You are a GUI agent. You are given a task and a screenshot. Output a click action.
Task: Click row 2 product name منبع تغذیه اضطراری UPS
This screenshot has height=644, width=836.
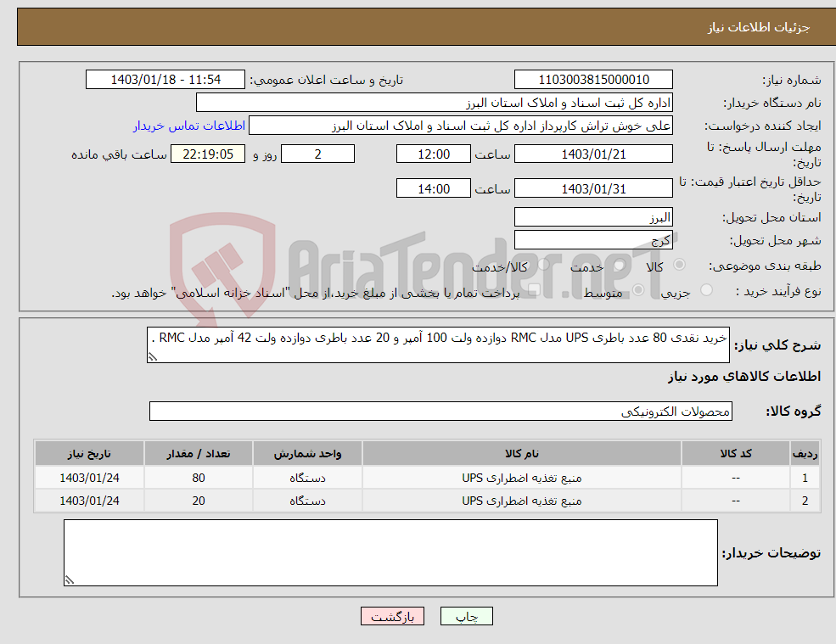tap(522, 501)
